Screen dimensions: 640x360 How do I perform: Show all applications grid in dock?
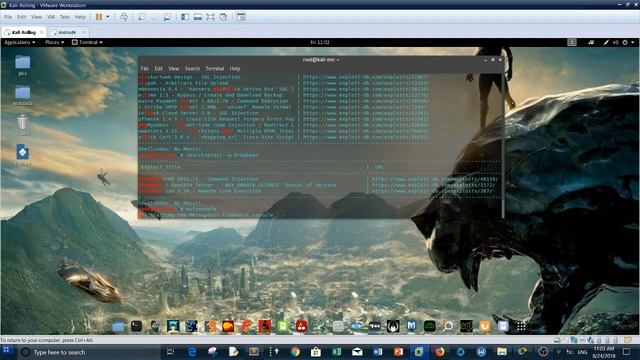(521, 326)
